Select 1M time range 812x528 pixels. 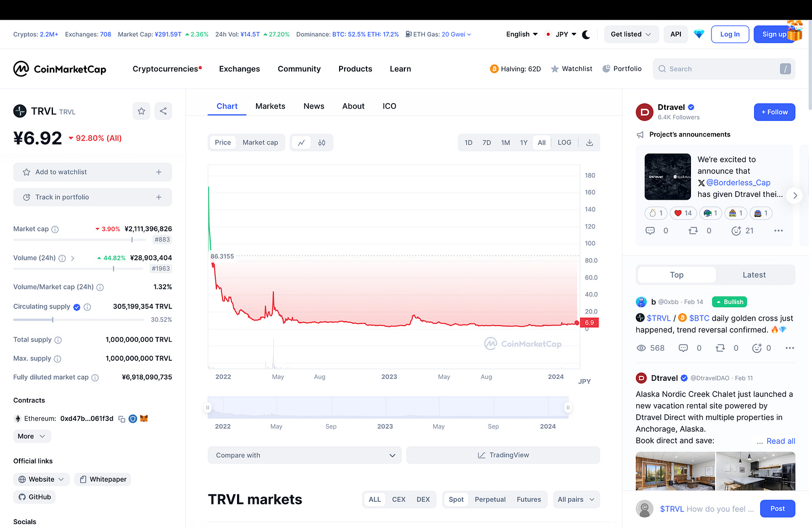point(505,143)
